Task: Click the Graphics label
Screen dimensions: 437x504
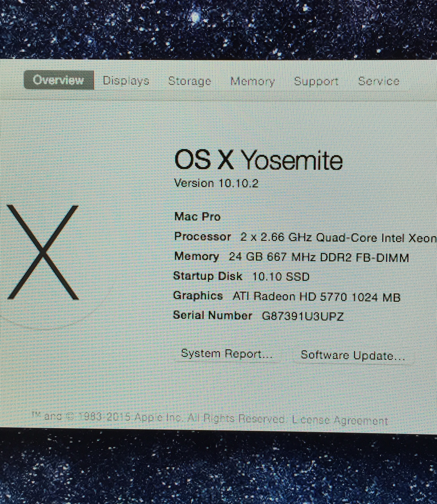Action: tap(198, 296)
